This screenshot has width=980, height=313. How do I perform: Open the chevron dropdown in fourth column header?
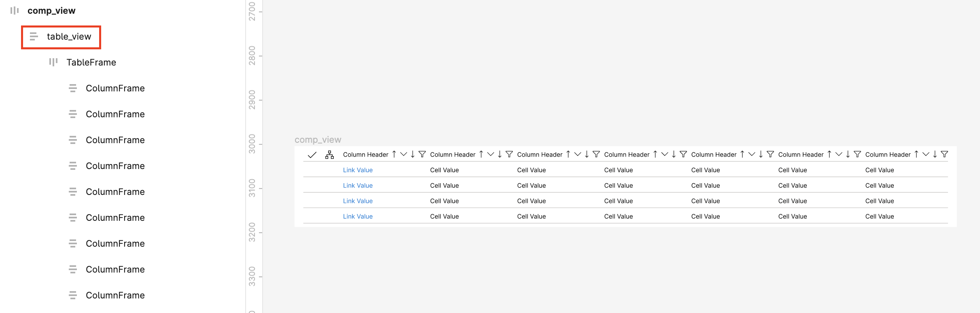click(664, 154)
